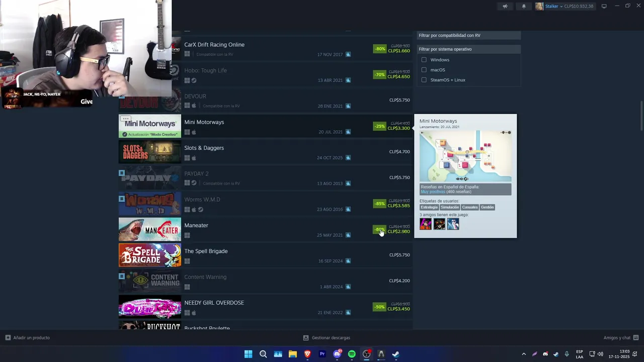The image size is (644, 362).
Task: Open the Mini Motorways game thumbnail
Action: point(149,126)
